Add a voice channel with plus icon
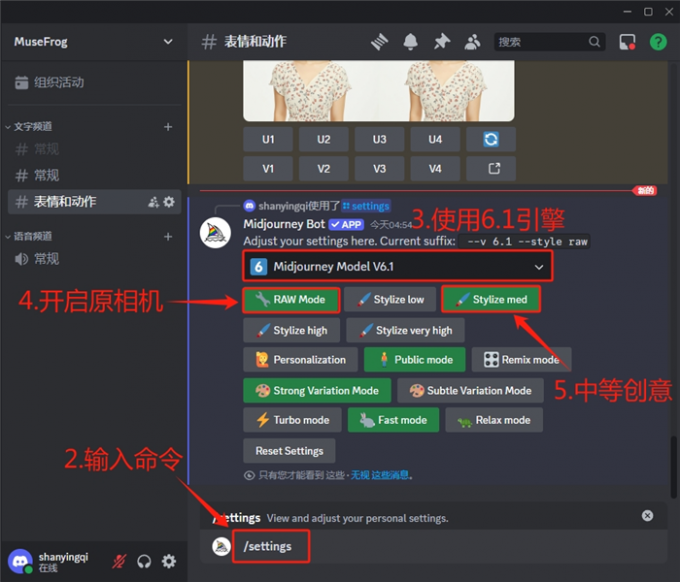 click(x=168, y=236)
